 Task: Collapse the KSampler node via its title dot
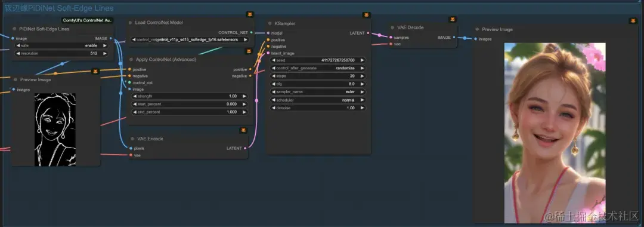270,23
